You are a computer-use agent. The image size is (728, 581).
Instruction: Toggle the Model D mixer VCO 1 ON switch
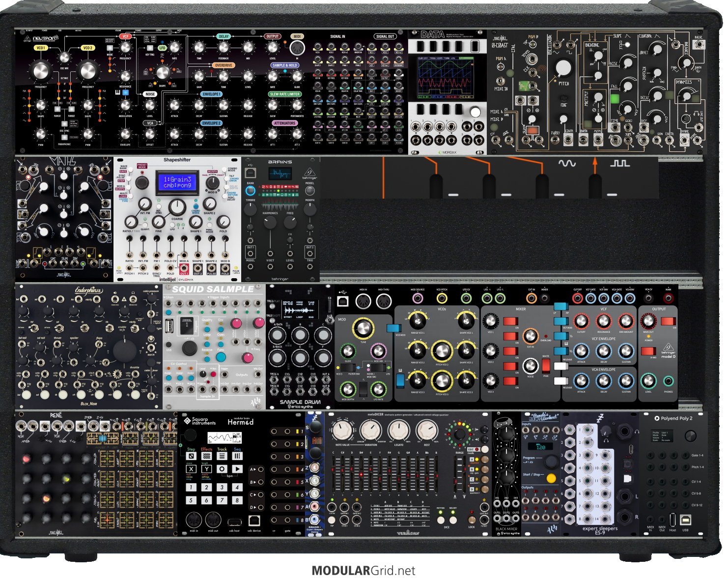pos(511,321)
